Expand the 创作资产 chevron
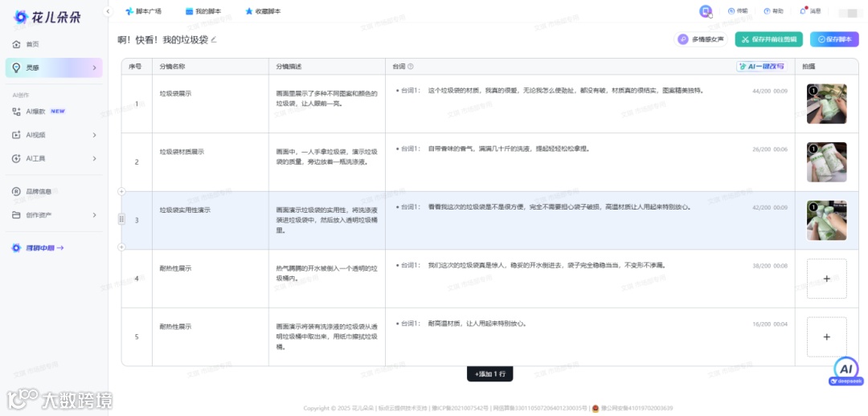Image resolution: width=868 pixels, height=416 pixels. (x=94, y=214)
